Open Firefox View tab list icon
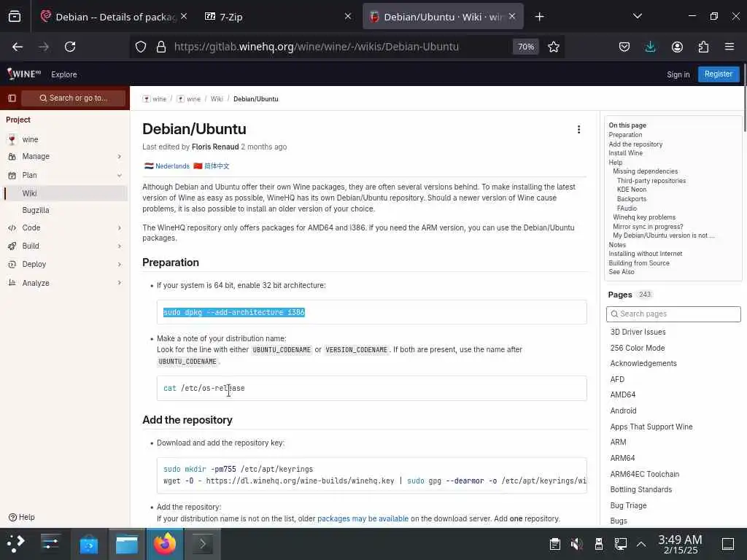This screenshot has width=747, height=560. click(x=15, y=17)
